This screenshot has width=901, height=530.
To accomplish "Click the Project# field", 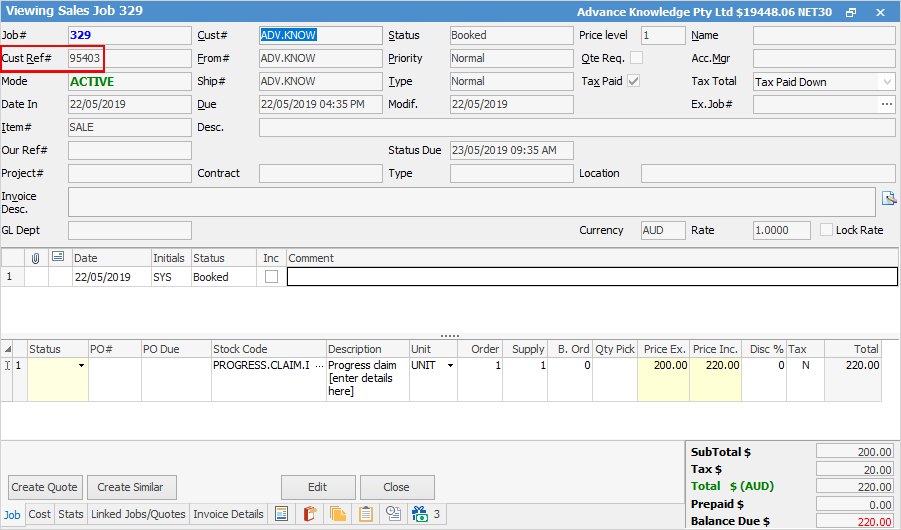I will click(x=130, y=173).
